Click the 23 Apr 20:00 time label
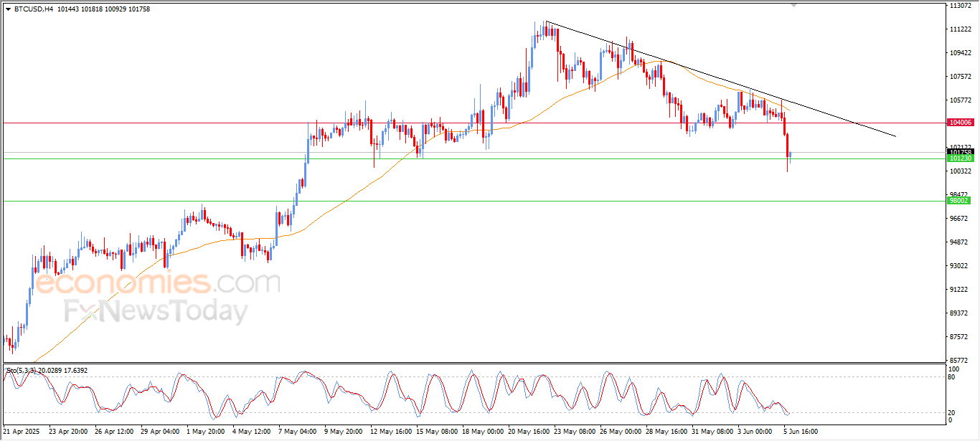This screenshot has height=441, width=980. coord(67,432)
